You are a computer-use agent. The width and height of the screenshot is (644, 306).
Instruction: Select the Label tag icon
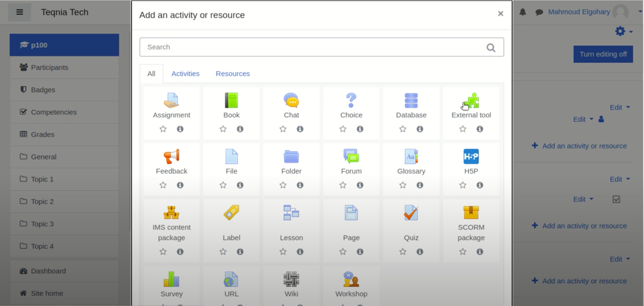231,213
